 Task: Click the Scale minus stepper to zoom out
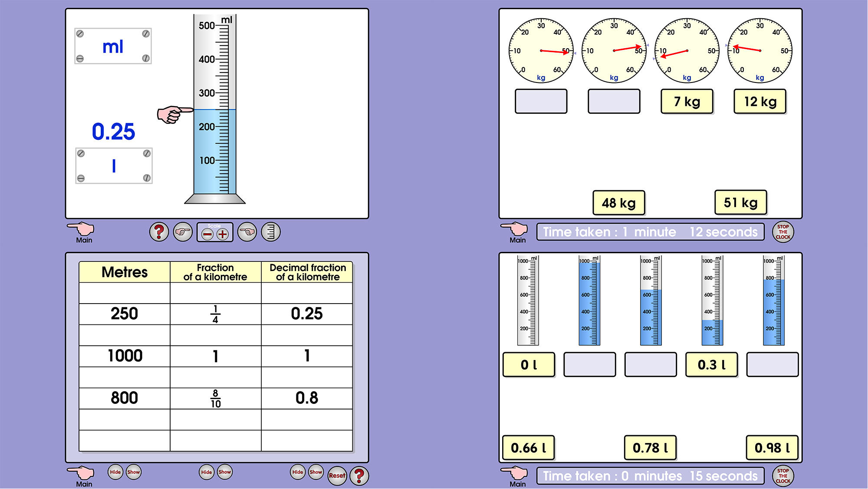(x=207, y=235)
